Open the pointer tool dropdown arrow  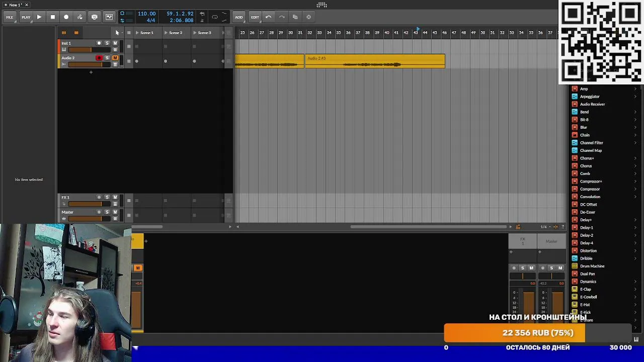(123, 33)
